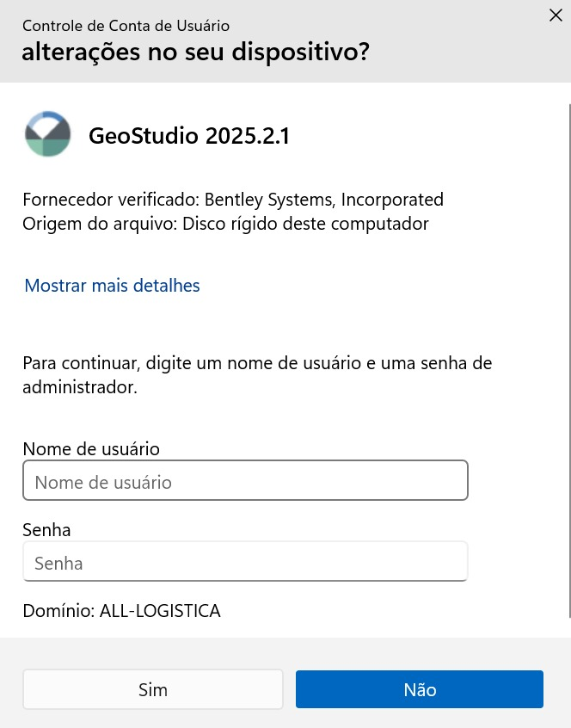This screenshot has width=571, height=728.
Task: Click the word administrador in the instructions
Action: point(80,386)
